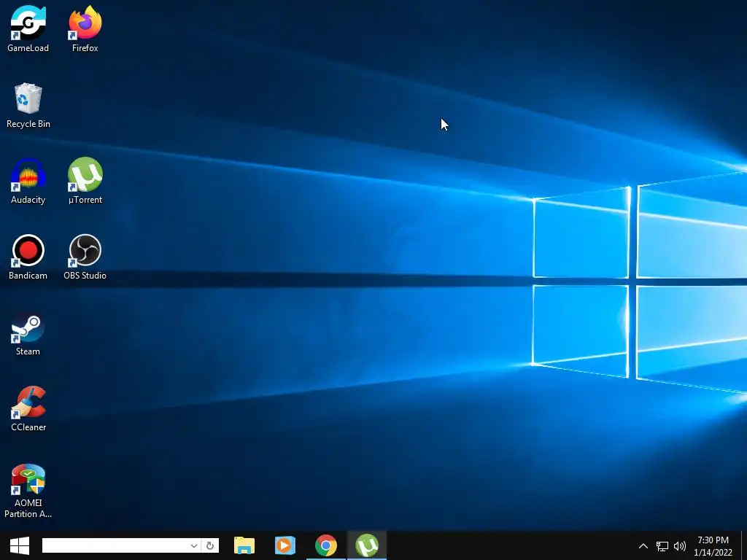Viewport: 747px width, 560px height.
Task: Open File Explorer from the taskbar
Action: tap(244, 545)
